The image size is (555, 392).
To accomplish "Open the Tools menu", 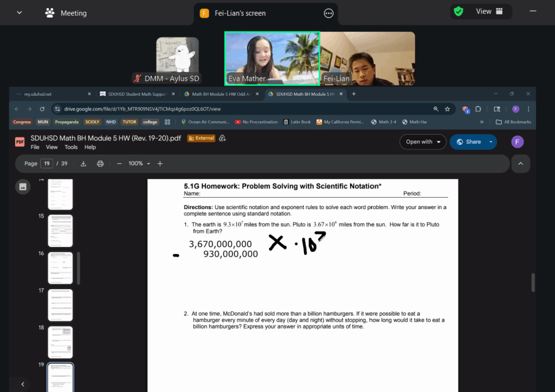I will [x=71, y=147].
